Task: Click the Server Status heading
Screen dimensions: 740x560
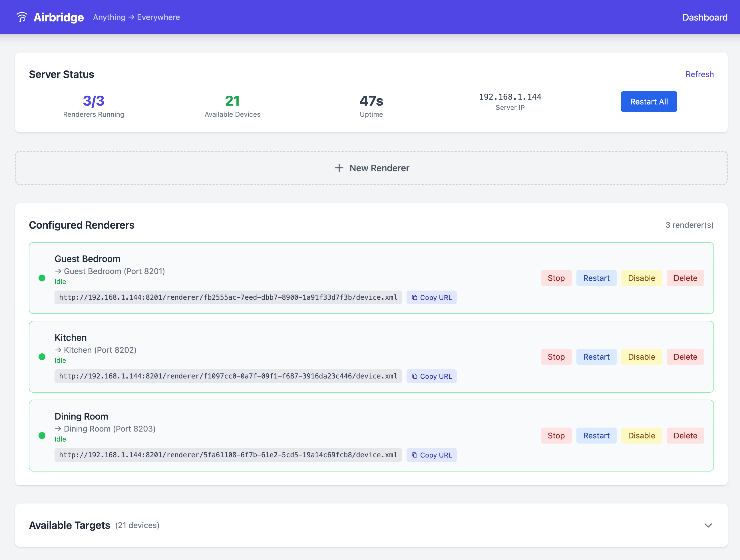Action: [62, 74]
